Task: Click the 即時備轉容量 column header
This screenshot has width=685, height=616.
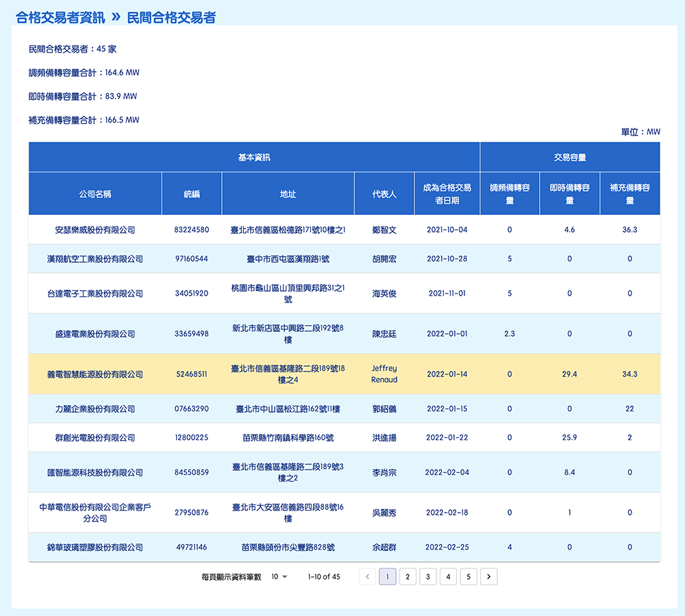Action: click(569, 194)
